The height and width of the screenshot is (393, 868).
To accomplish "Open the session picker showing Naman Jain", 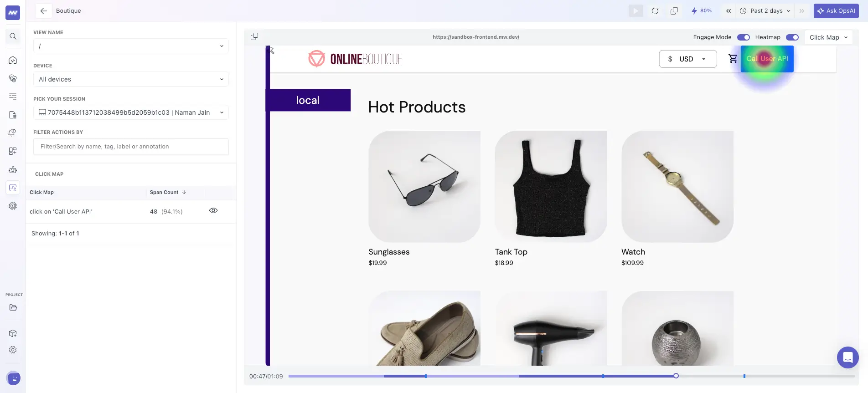I will click(x=131, y=112).
